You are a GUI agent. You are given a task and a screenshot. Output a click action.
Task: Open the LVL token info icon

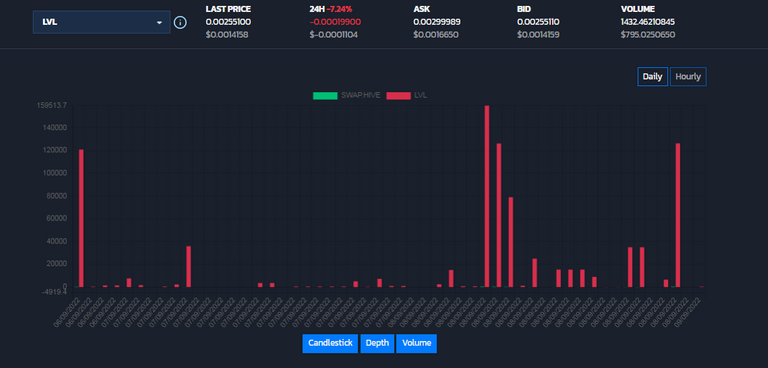(x=180, y=23)
